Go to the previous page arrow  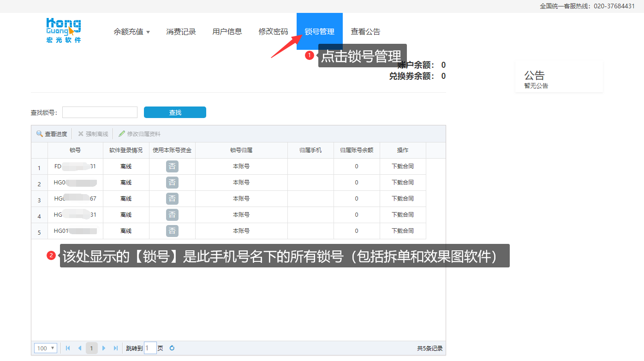[x=80, y=348]
